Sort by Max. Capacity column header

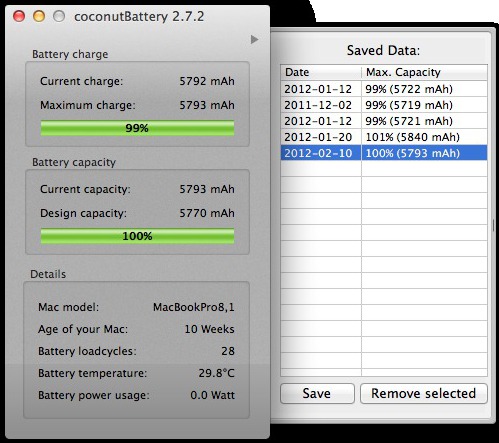coord(424,72)
